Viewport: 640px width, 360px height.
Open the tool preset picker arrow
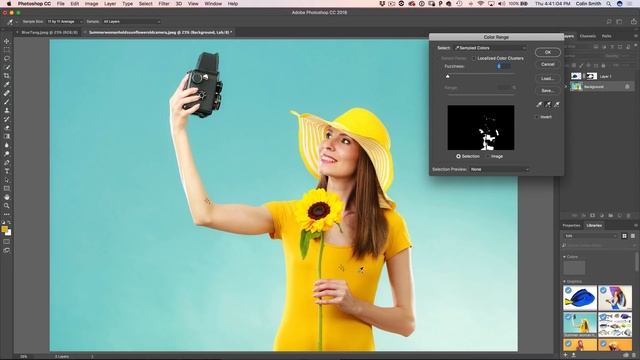point(16,22)
